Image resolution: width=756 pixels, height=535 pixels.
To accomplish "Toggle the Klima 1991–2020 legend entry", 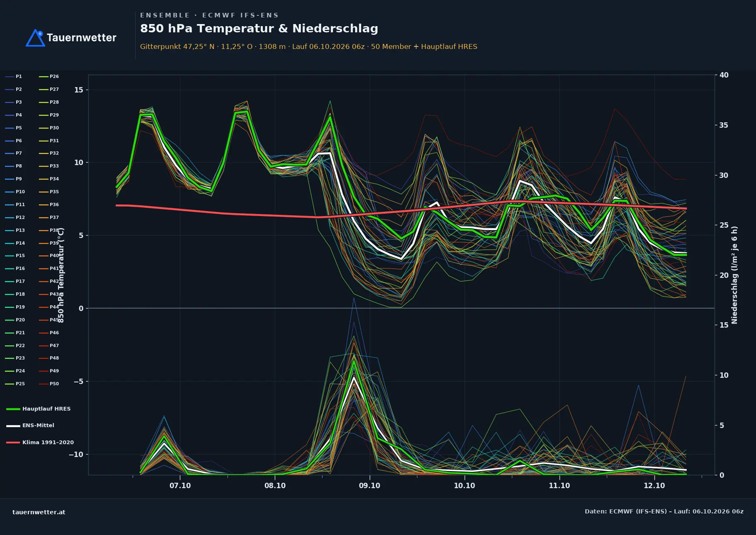I will 40,443.
